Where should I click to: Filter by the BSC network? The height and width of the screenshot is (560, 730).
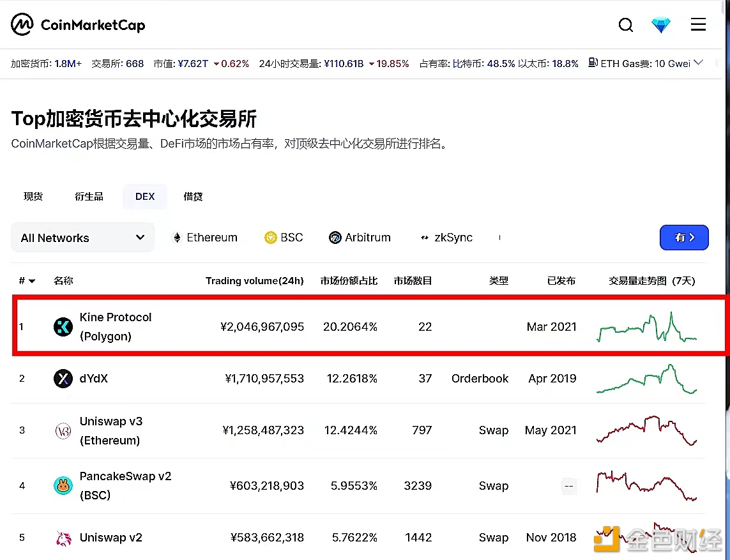(x=284, y=238)
